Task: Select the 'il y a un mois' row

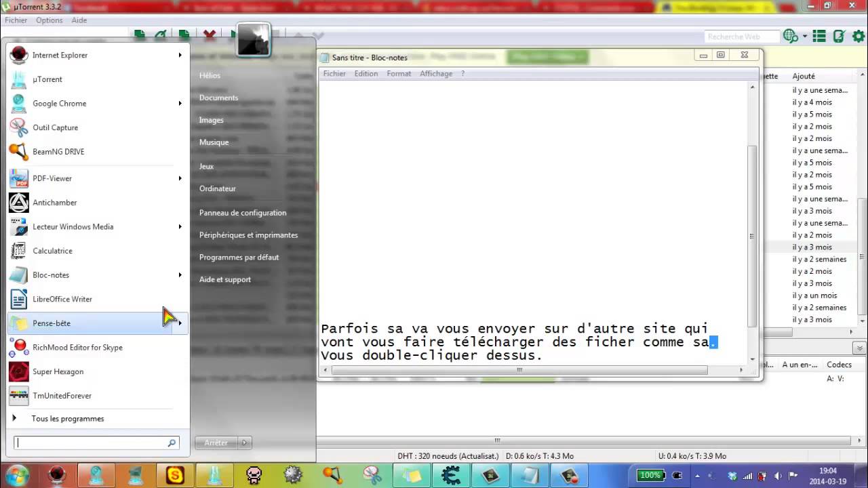Action: click(x=814, y=296)
